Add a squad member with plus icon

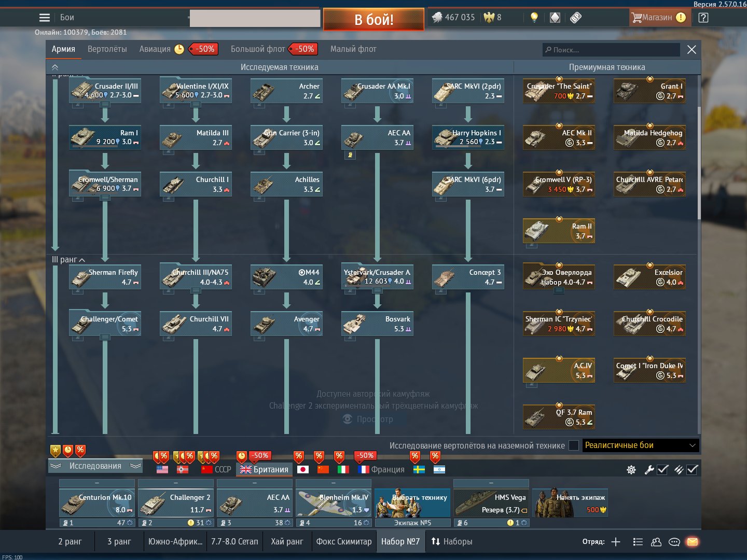pos(616,542)
